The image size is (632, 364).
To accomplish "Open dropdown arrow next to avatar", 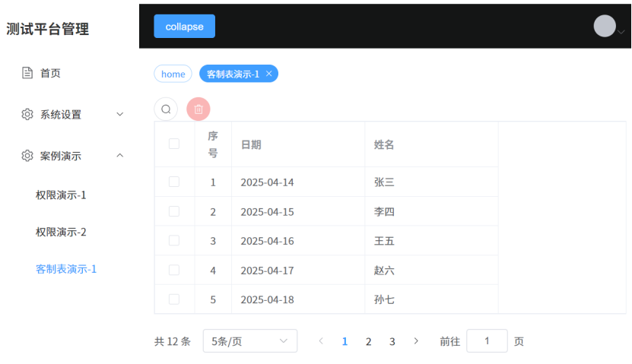I will 621,32.
